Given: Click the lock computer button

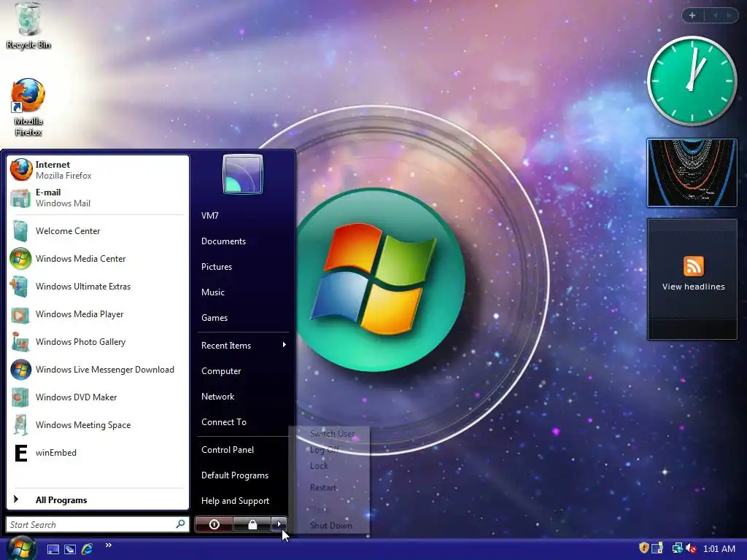Looking at the screenshot, I should pyautogui.click(x=252, y=524).
